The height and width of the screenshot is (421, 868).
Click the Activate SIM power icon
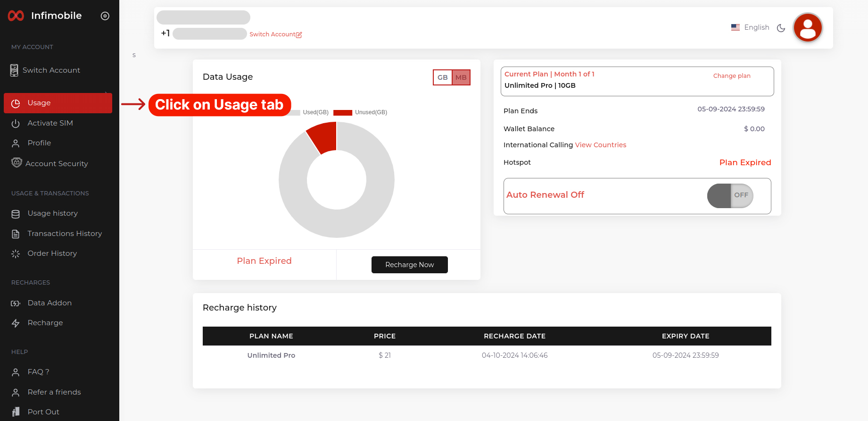(x=16, y=123)
